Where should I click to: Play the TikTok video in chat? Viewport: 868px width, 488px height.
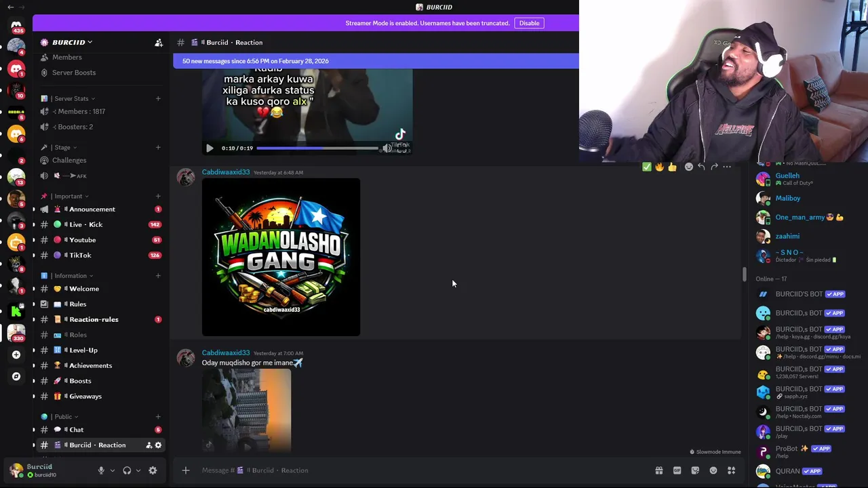tap(210, 148)
